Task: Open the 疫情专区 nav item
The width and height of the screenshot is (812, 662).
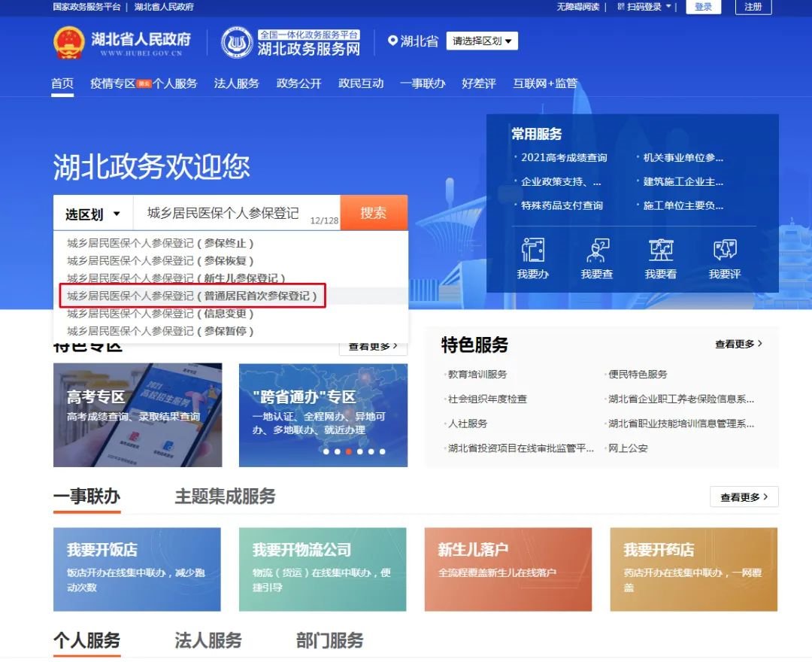Action: pyautogui.click(x=113, y=84)
